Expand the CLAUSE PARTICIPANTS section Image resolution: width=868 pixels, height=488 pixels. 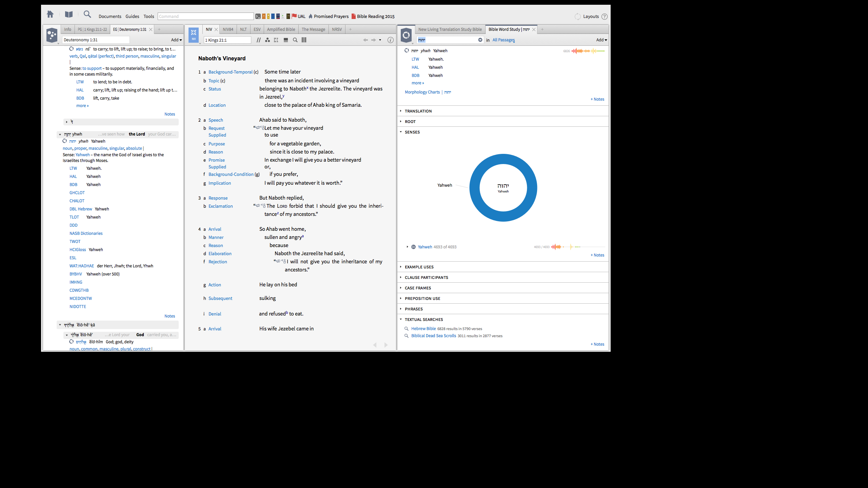tap(426, 278)
